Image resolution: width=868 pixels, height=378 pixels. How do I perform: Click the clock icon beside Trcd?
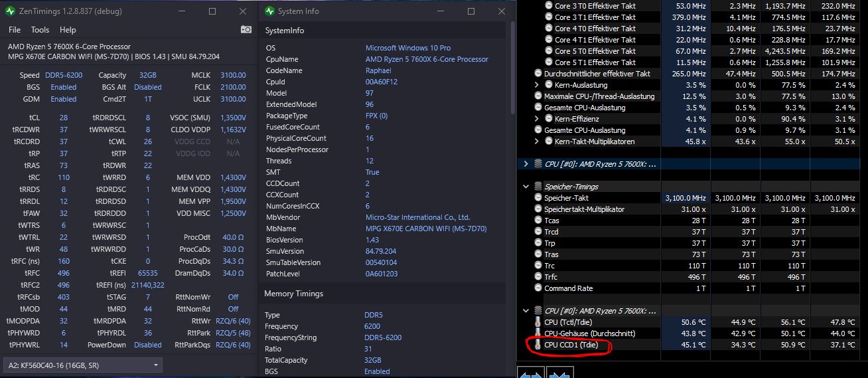pyautogui.click(x=538, y=232)
